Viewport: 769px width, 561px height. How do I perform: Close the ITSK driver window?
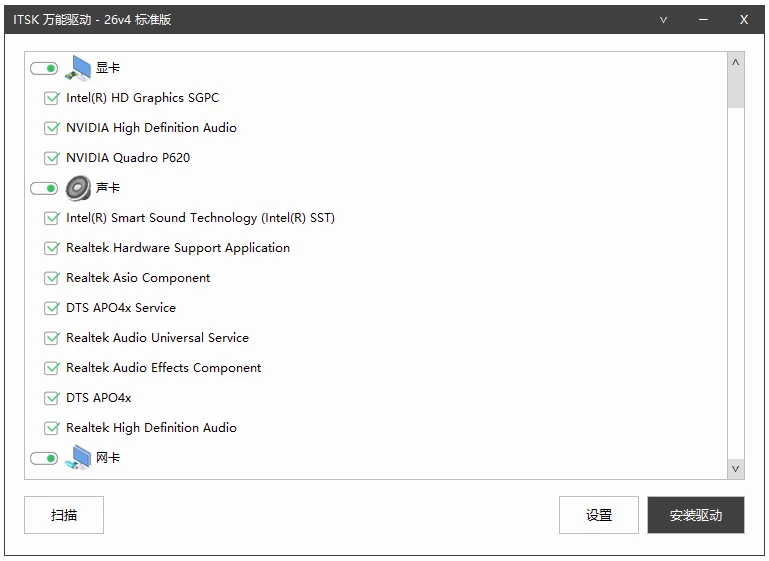(x=744, y=20)
